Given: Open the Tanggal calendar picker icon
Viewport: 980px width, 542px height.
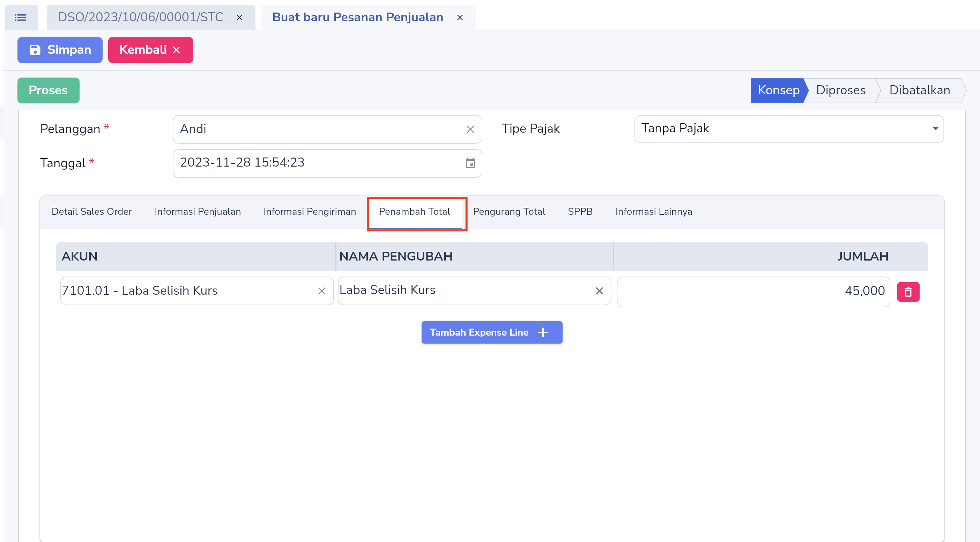Looking at the screenshot, I should [470, 163].
